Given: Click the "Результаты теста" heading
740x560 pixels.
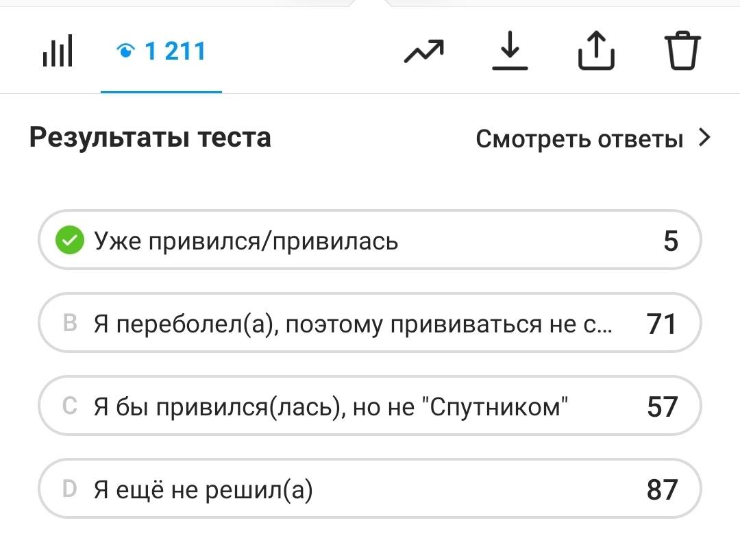Looking at the screenshot, I should point(150,138).
